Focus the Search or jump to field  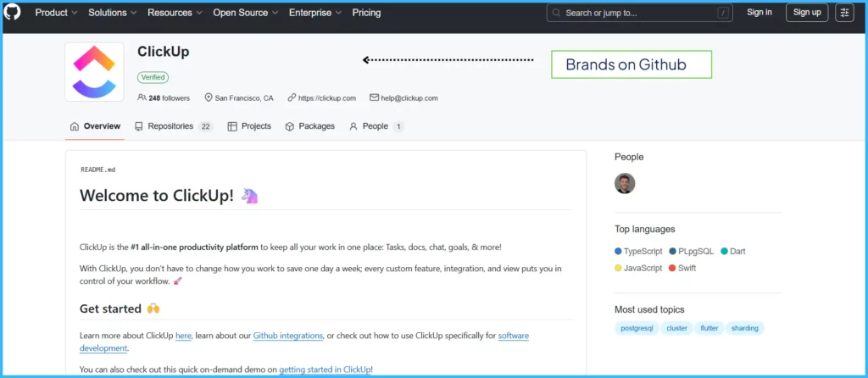639,13
